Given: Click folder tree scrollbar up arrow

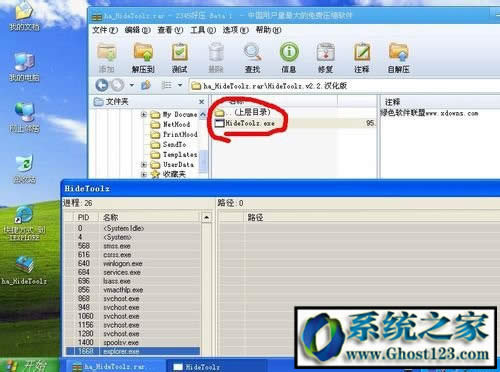Looking at the screenshot, I should coord(203,115).
